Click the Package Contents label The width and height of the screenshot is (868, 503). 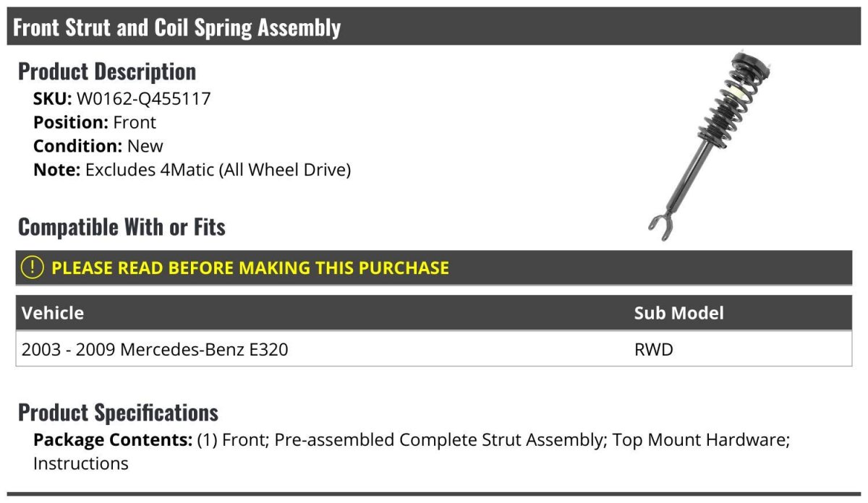(113, 439)
